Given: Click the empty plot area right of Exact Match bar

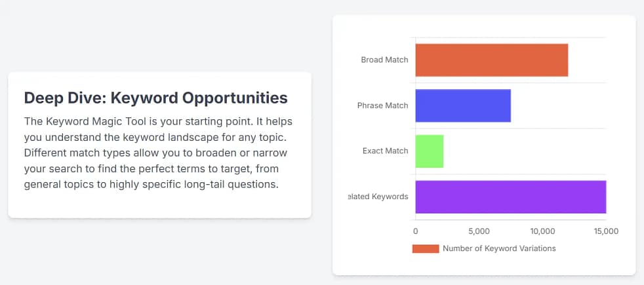Looking at the screenshot, I should coord(525,151).
